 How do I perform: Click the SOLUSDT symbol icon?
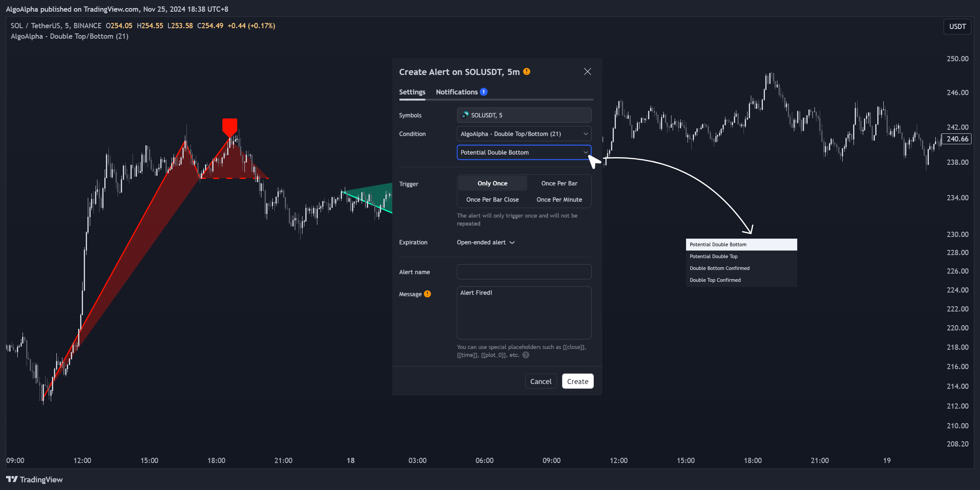tap(465, 115)
